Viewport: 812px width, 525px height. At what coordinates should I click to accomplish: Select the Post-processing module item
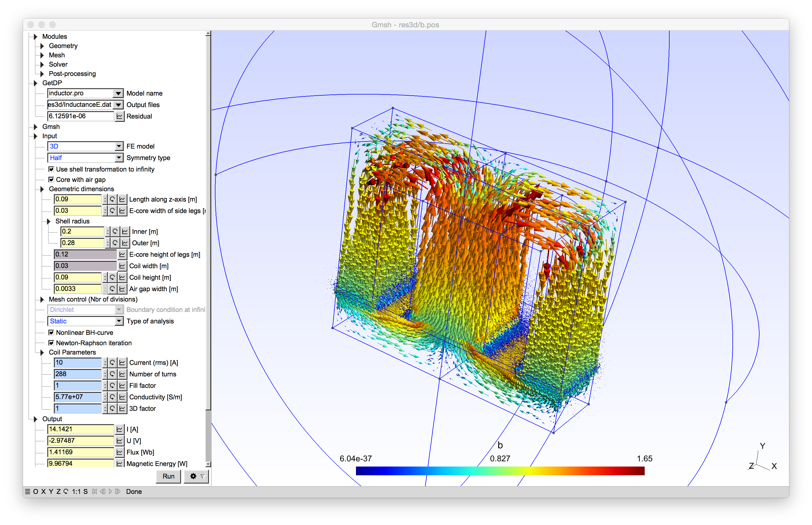72,74
